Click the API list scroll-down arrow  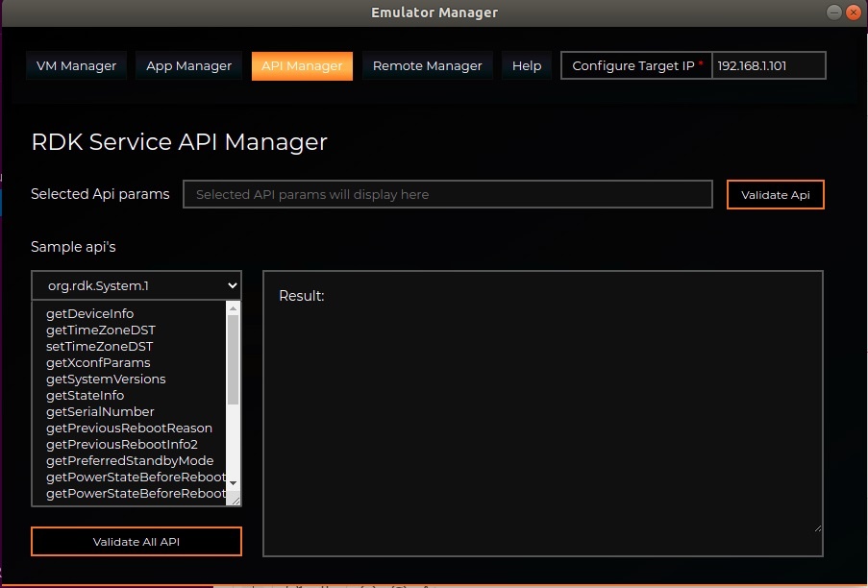click(x=233, y=482)
